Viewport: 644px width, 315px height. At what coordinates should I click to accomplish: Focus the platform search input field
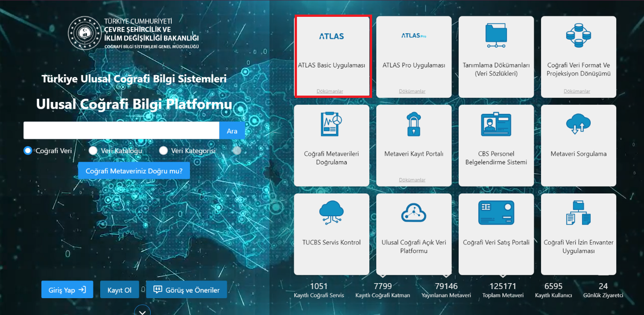[122, 131]
